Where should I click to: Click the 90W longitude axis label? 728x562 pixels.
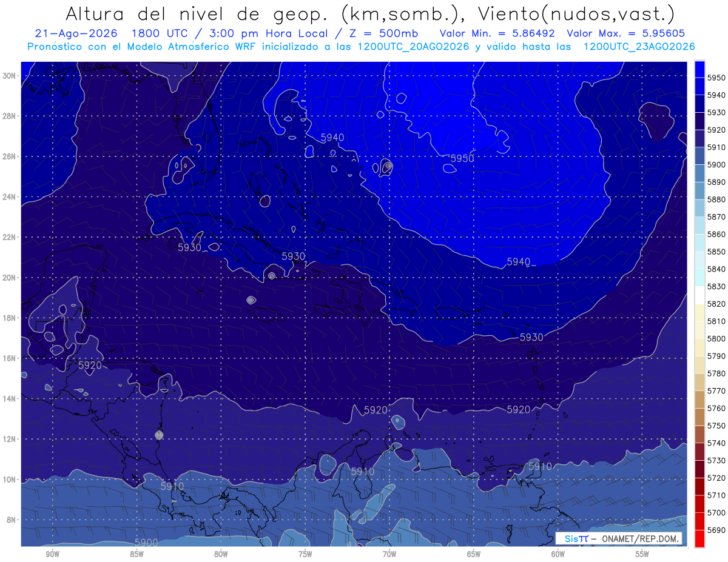52,554
